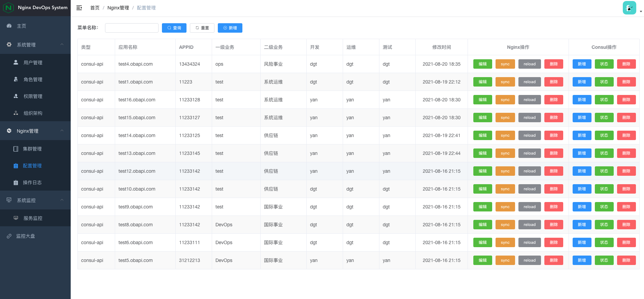This screenshot has width=644, height=299.
Task: Click sync for test9.obapi.com
Action: tap(505, 207)
